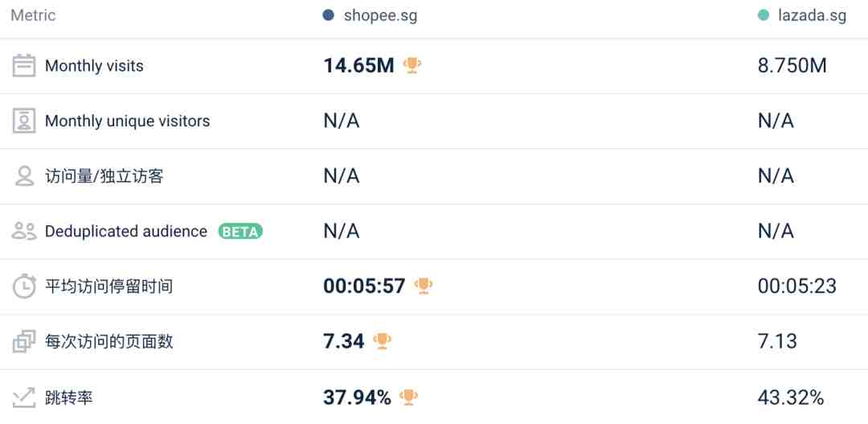This screenshot has height=424, width=868.
Task: Click the Metric column header
Action: coord(33,15)
